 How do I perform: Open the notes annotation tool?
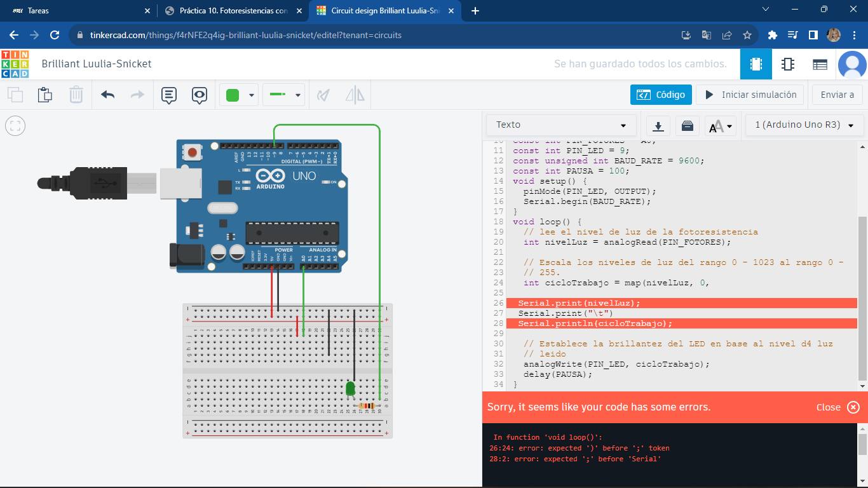[x=169, y=95]
